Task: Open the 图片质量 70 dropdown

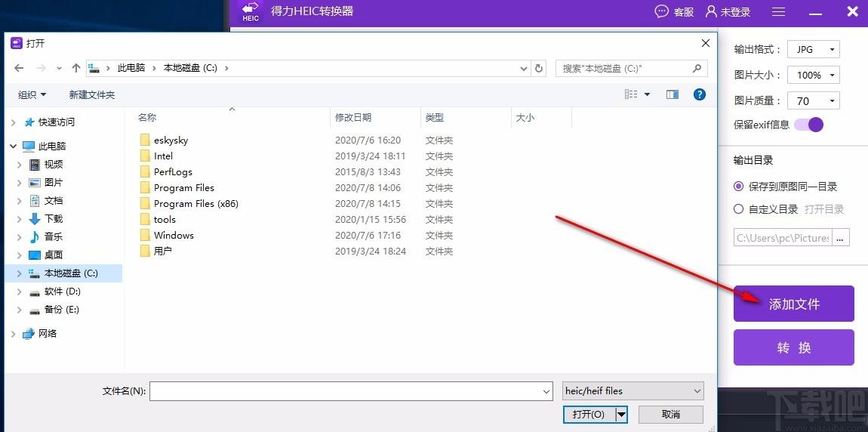Action: 814,100
